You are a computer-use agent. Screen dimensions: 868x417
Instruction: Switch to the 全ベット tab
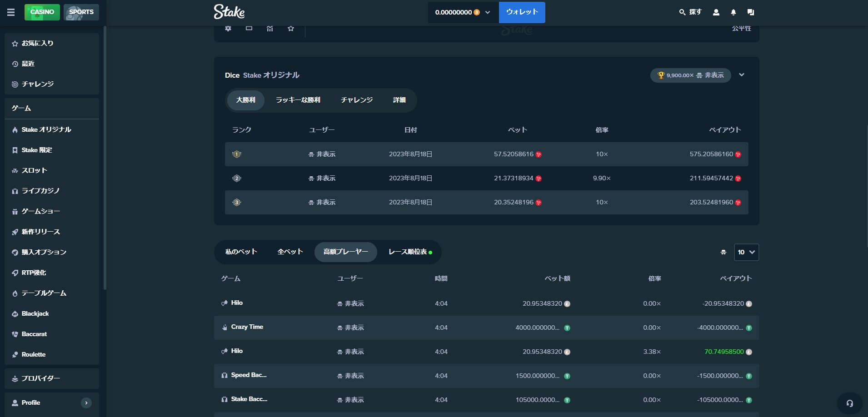(290, 252)
